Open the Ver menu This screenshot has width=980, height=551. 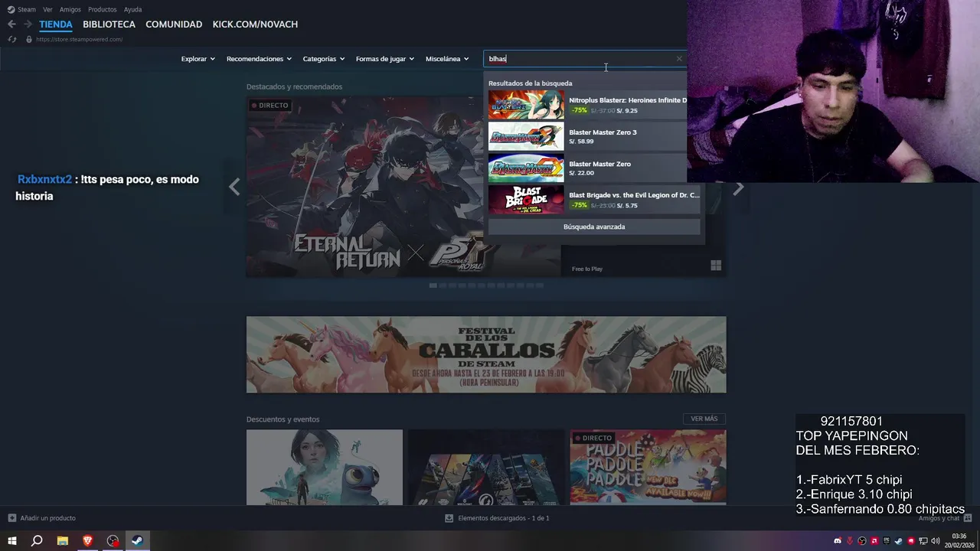coord(47,9)
